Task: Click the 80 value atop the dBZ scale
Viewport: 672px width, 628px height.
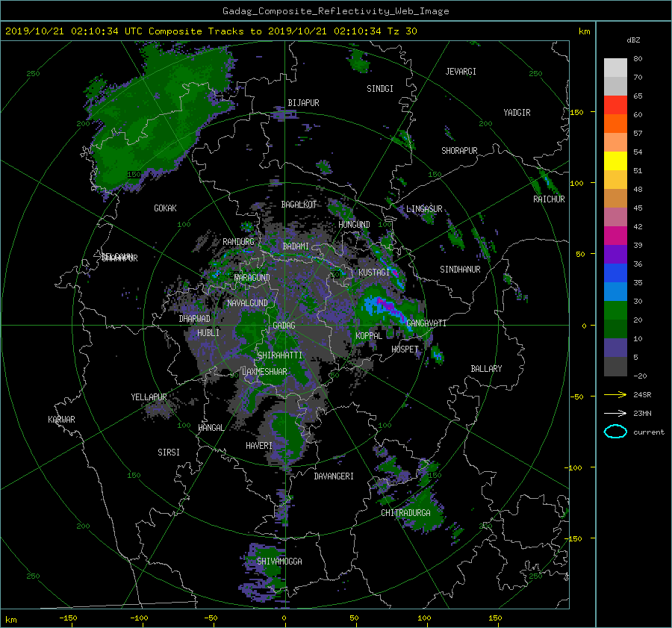Action: pos(638,59)
